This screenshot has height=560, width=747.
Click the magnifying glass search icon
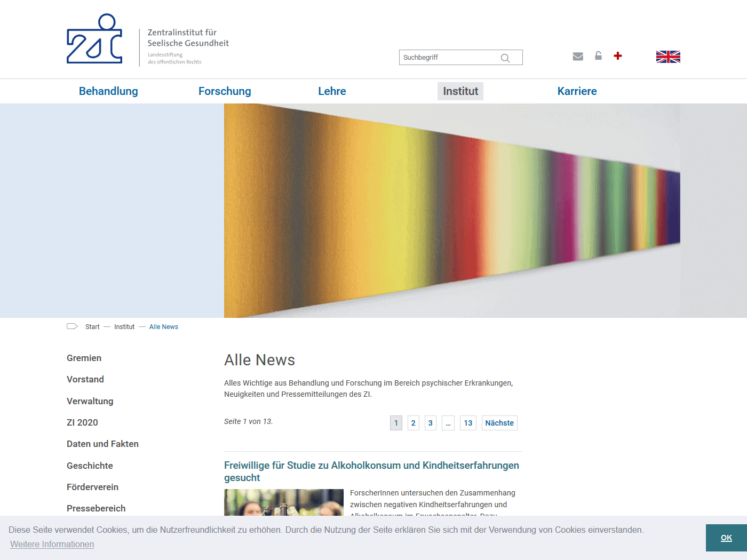click(x=505, y=58)
